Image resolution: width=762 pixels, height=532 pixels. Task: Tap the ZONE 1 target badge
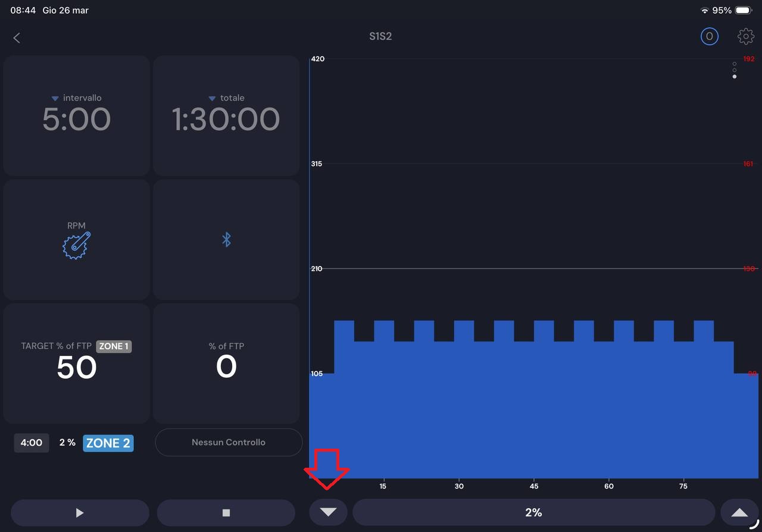[x=114, y=346]
